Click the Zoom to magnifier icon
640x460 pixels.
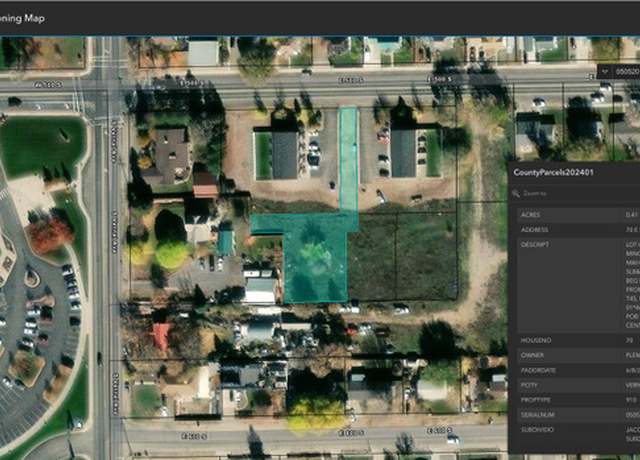point(516,193)
